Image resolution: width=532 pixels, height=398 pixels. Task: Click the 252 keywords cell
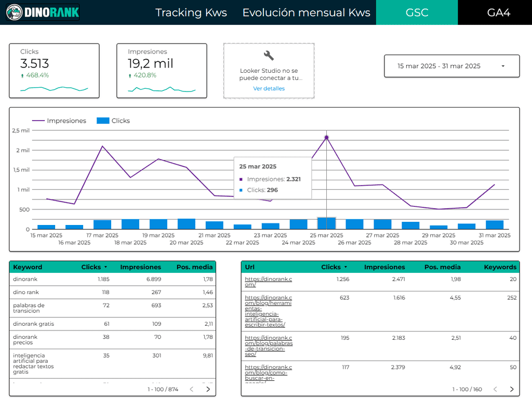click(512, 298)
